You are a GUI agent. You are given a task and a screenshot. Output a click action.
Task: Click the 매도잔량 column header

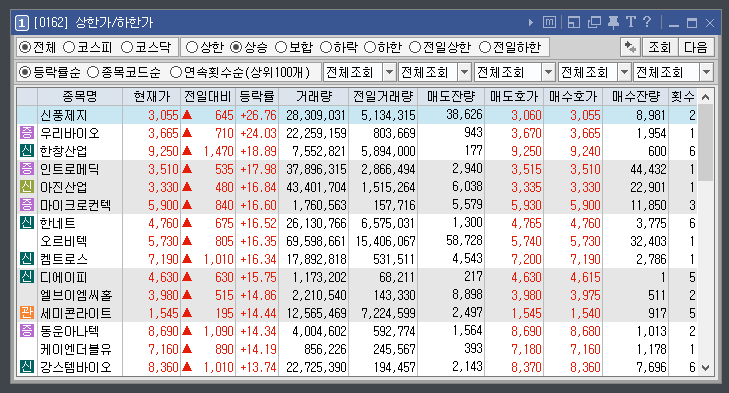[451, 97]
